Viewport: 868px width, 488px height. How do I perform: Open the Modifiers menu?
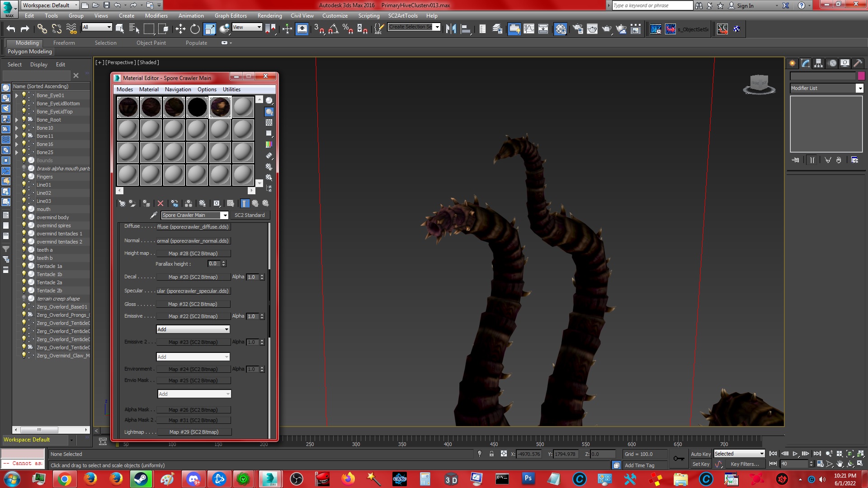pyautogui.click(x=156, y=15)
